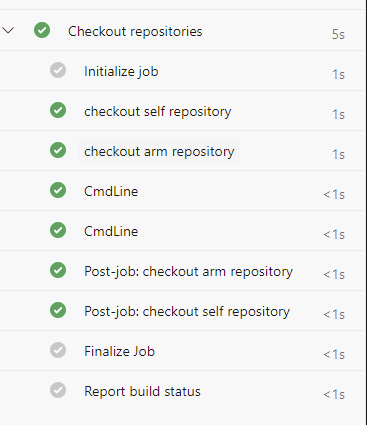View Post-job: checkout arm repository log
Image resolution: width=367 pixels, height=425 pixels.
[183, 271]
